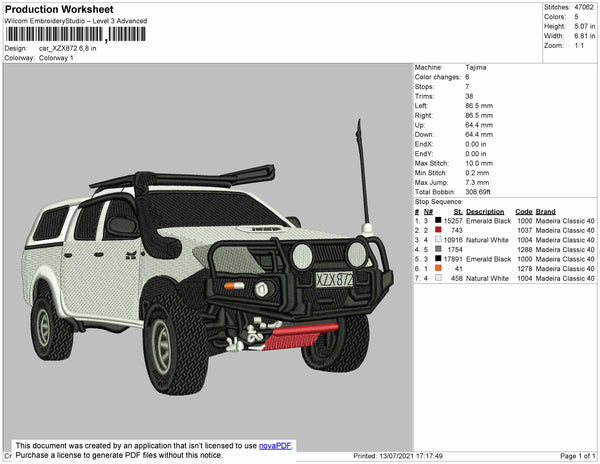The width and height of the screenshot is (600, 464).
Task: Click the stitch count '10916' in stop 3
Action: (x=453, y=240)
